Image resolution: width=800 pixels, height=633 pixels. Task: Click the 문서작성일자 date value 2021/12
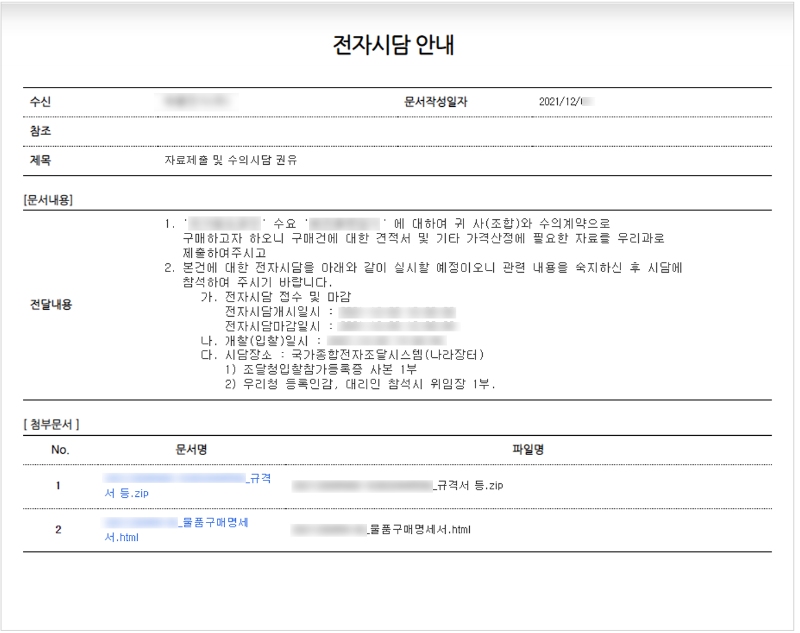[557, 100]
